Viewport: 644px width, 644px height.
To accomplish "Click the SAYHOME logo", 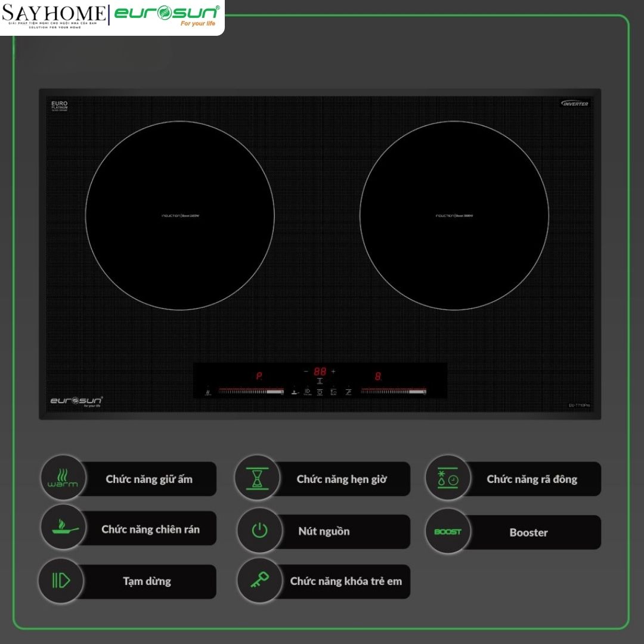I will click(54, 16).
